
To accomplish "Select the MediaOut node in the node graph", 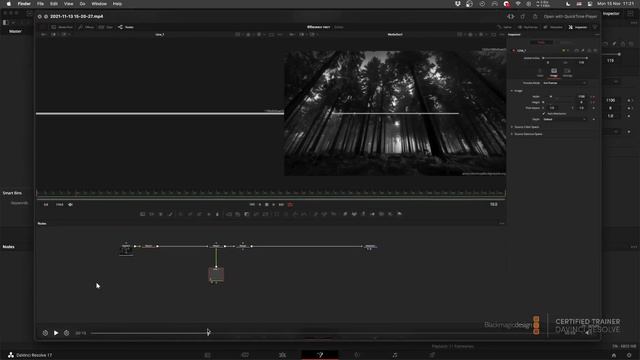I will 370,247.
